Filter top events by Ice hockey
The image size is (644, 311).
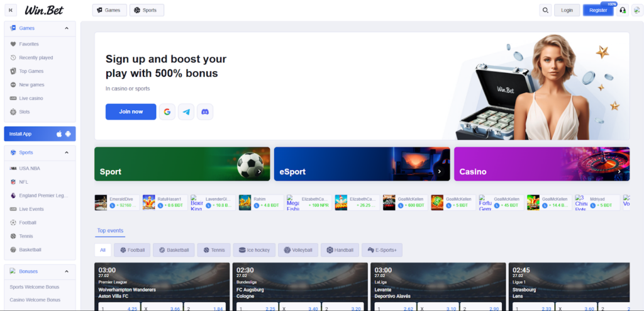tap(254, 250)
